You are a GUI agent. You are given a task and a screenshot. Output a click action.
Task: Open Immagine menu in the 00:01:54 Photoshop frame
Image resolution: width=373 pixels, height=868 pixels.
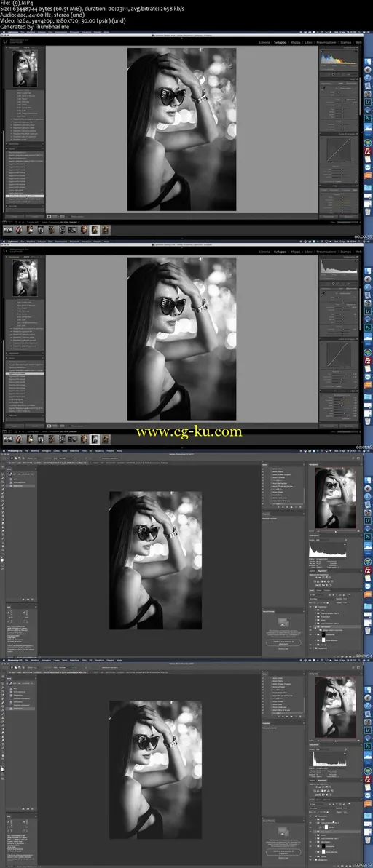click(x=45, y=451)
